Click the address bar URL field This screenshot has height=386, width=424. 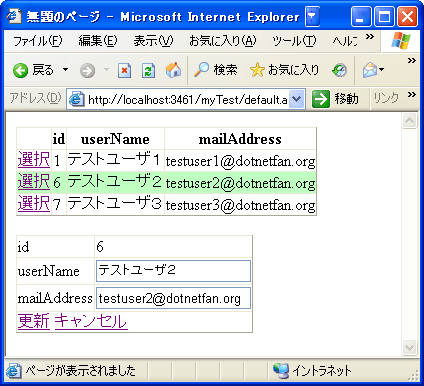tap(187, 99)
